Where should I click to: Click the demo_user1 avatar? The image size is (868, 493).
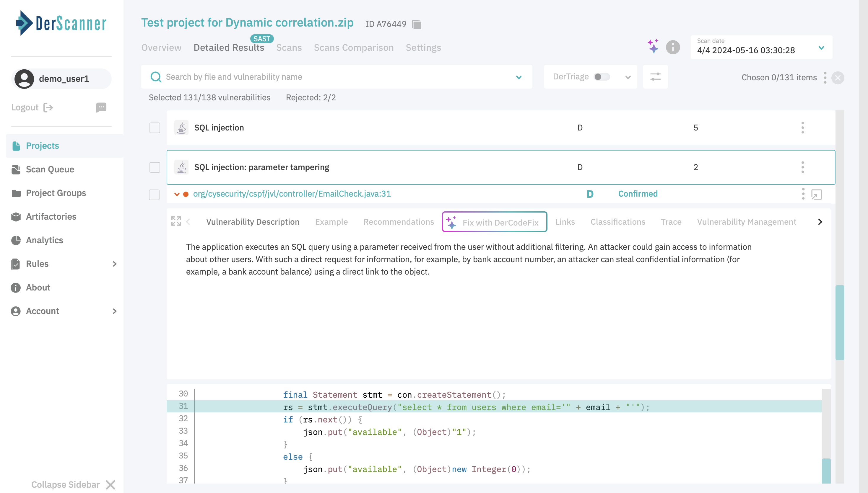click(24, 79)
